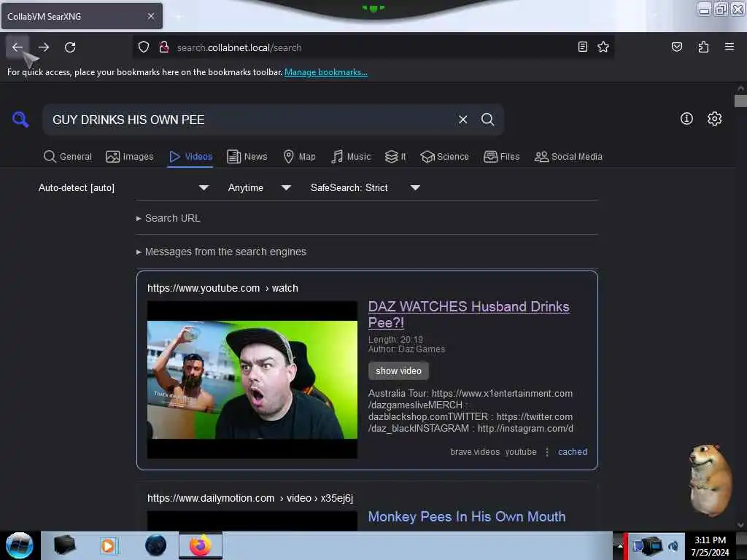Open the dark globe browser in taskbar
The image size is (747, 560).
pos(156,545)
